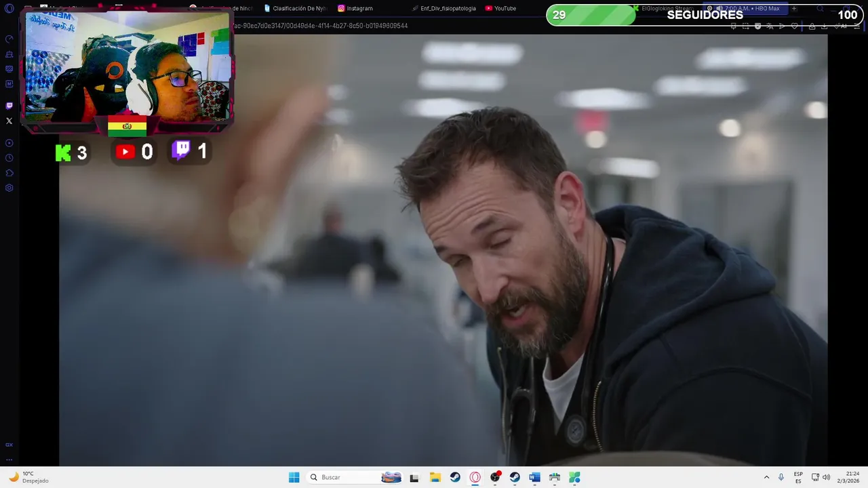
Task: Open the first Steam taskbar icon
Action: pyautogui.click(x=455, y=477)
